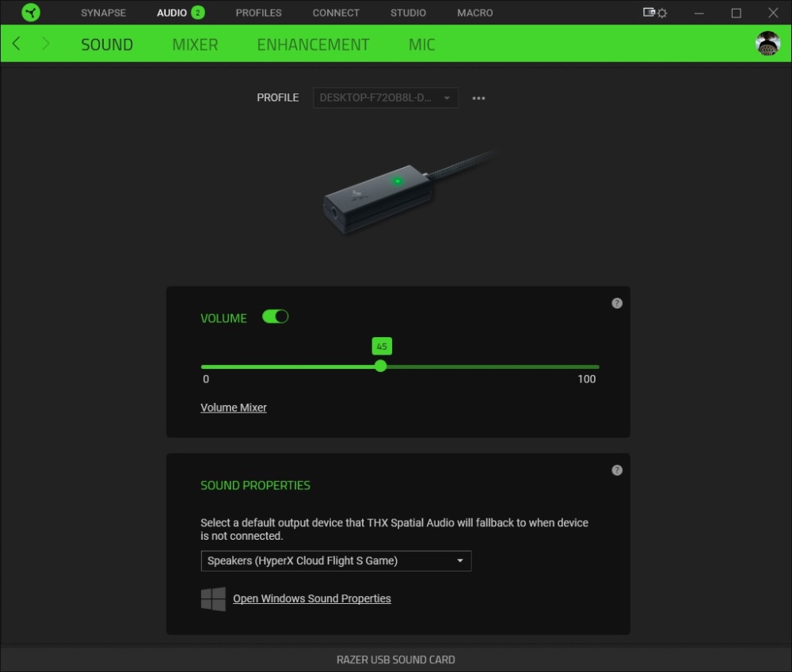This screenshot has width=792, height=672.
Task: Click the volume slider handle at 45
Action: [x=381, y=366]
